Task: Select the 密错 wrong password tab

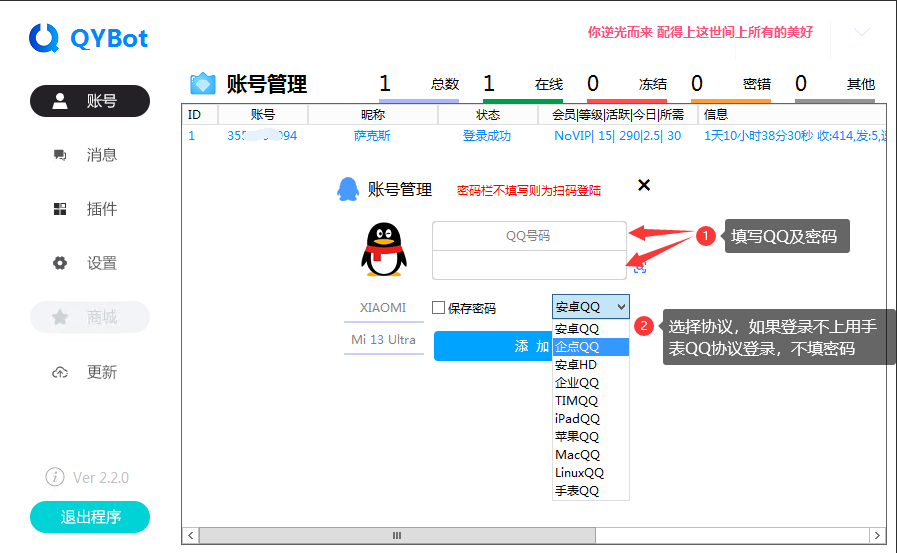Action: click(731, 86)
